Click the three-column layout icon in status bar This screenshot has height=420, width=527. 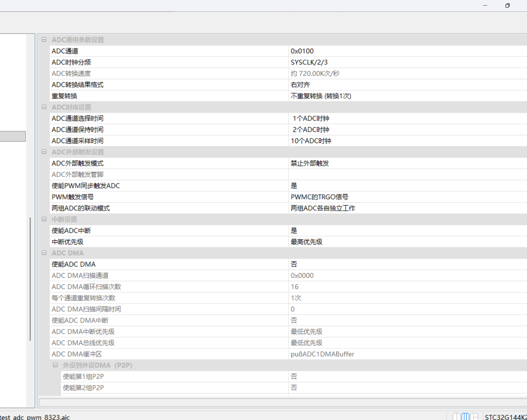coord(465,416)
